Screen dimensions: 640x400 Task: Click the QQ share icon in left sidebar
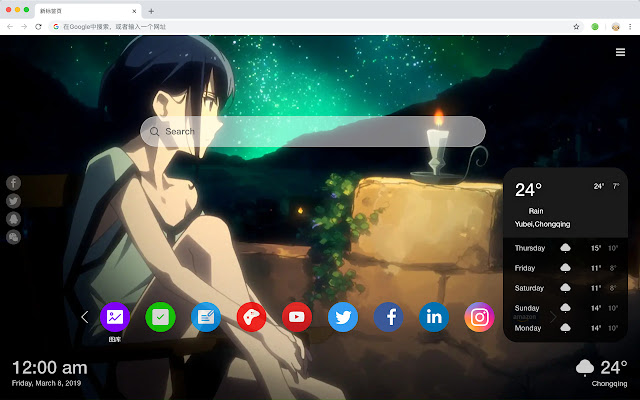pyautogui.click(x=13, y=219)
